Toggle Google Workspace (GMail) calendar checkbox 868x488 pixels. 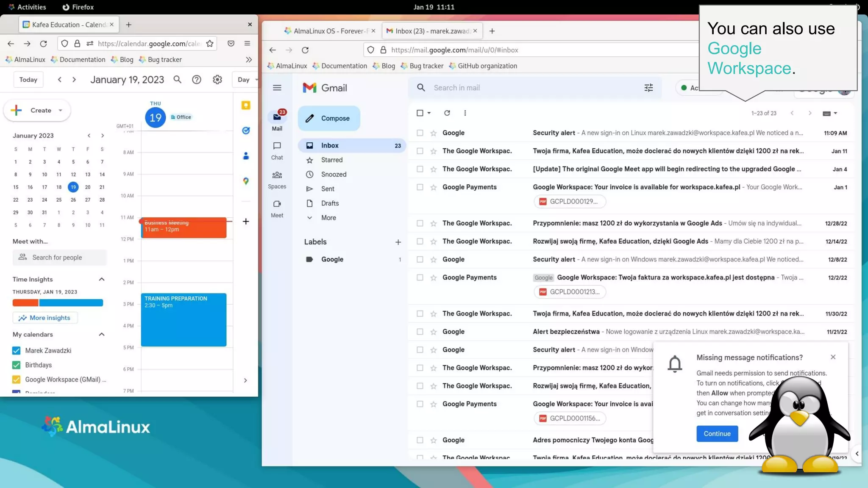coord(17,380)
